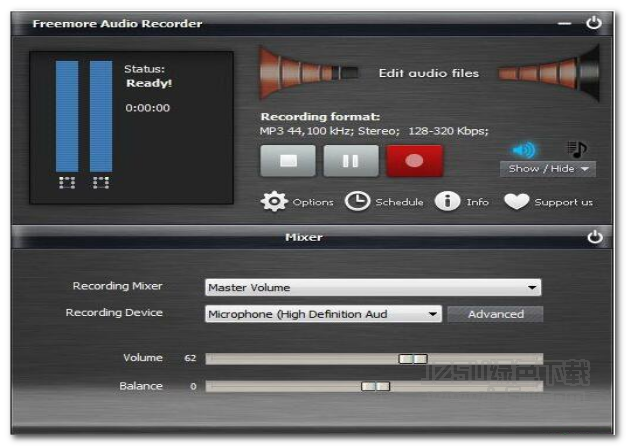
Task: Click the Balance slider handle
Action: tap(375, 386)
